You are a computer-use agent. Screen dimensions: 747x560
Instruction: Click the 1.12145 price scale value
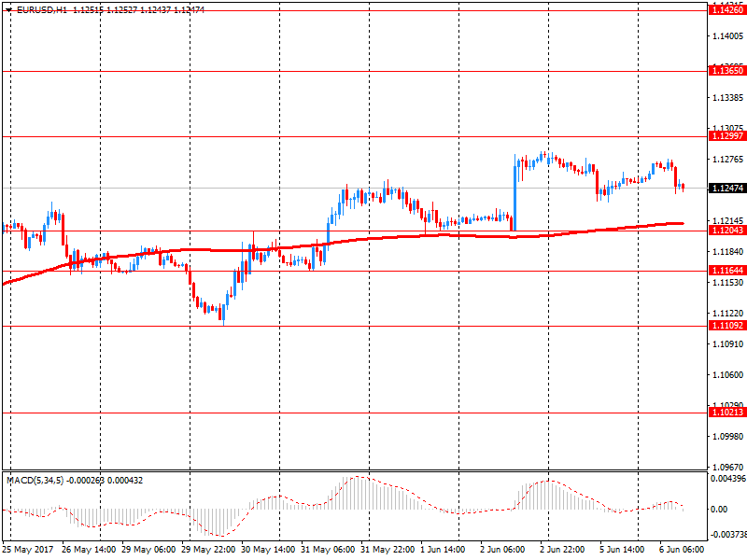point(728,221)
